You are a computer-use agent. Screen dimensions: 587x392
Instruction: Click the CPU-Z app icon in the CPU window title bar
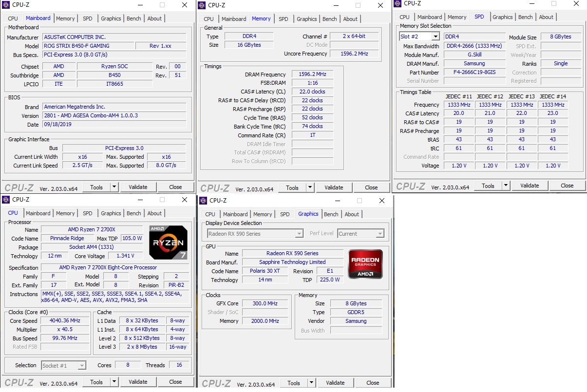click(5, 200)
